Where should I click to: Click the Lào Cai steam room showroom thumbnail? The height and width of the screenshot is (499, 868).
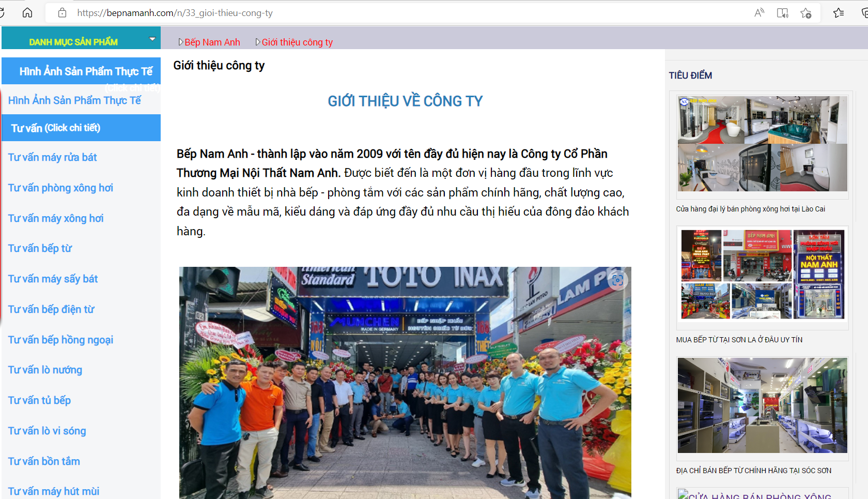click(762, 144)
